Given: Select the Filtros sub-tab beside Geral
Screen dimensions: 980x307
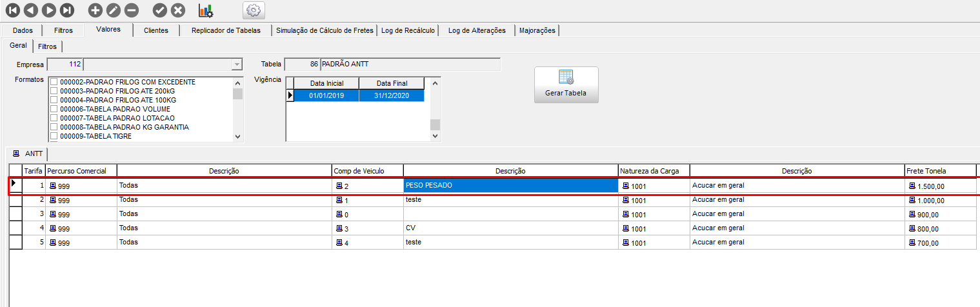Looking at the screenshot, I should 47,46.
